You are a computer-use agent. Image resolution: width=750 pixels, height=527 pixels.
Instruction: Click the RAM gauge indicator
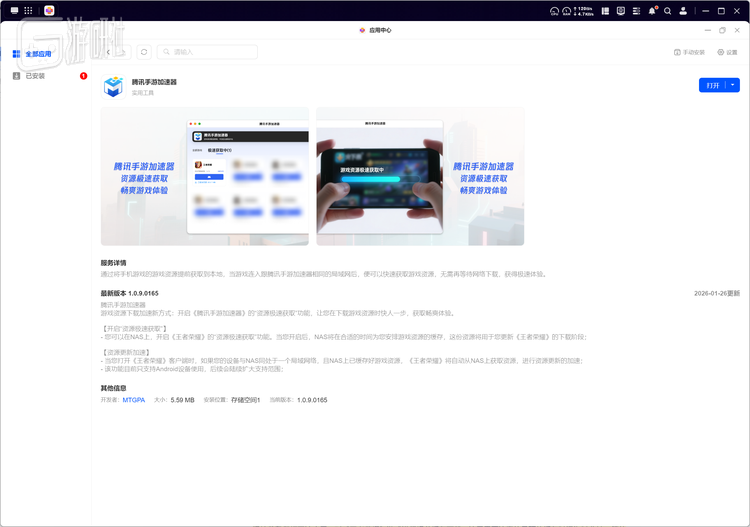coord(568,10)
